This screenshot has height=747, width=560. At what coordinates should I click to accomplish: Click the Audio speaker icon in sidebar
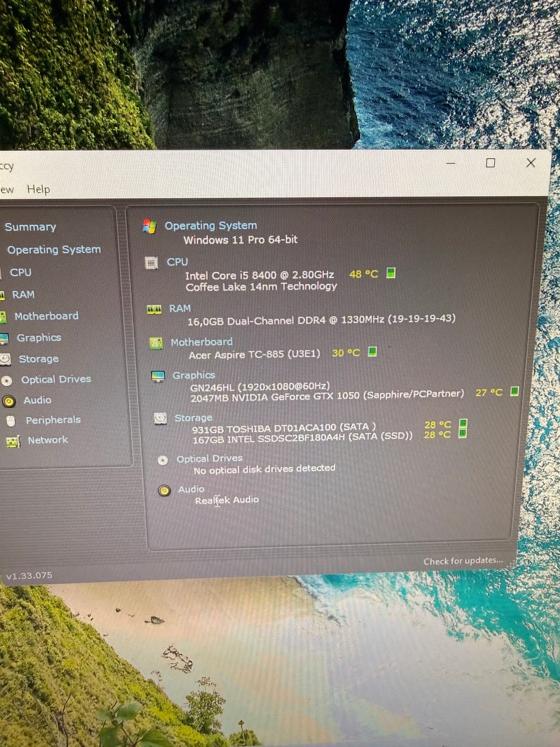click(9, 401)
